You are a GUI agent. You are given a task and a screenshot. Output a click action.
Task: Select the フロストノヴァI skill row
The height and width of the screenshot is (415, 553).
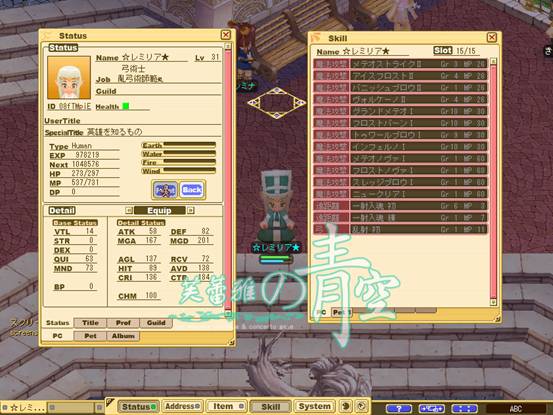tap(400, 170)
